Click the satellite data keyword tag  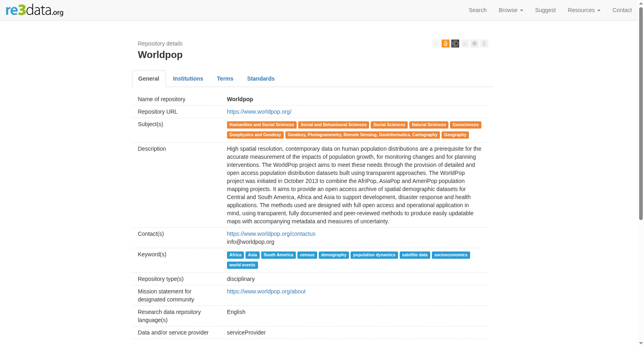tap(415, 255)
